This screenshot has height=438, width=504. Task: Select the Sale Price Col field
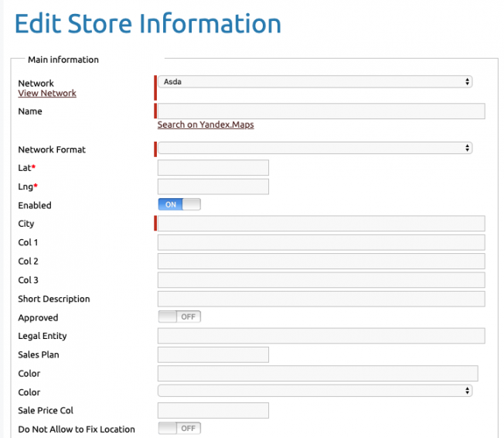pyautogui.click(x=213, y=410)
